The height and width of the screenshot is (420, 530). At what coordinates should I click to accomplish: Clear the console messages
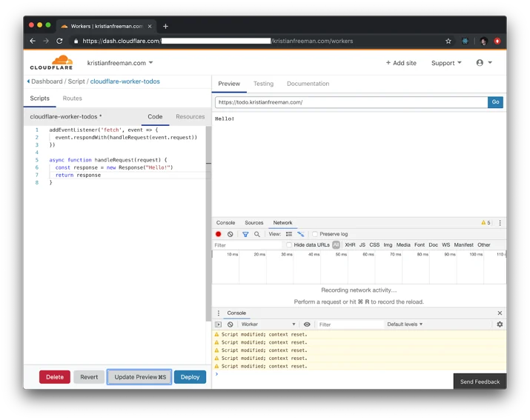pos(231,324)
